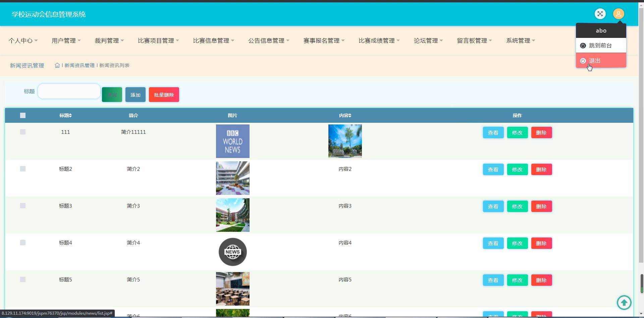
Task: Expand the 个人中心 menu
Action: [x=23, y=41]
